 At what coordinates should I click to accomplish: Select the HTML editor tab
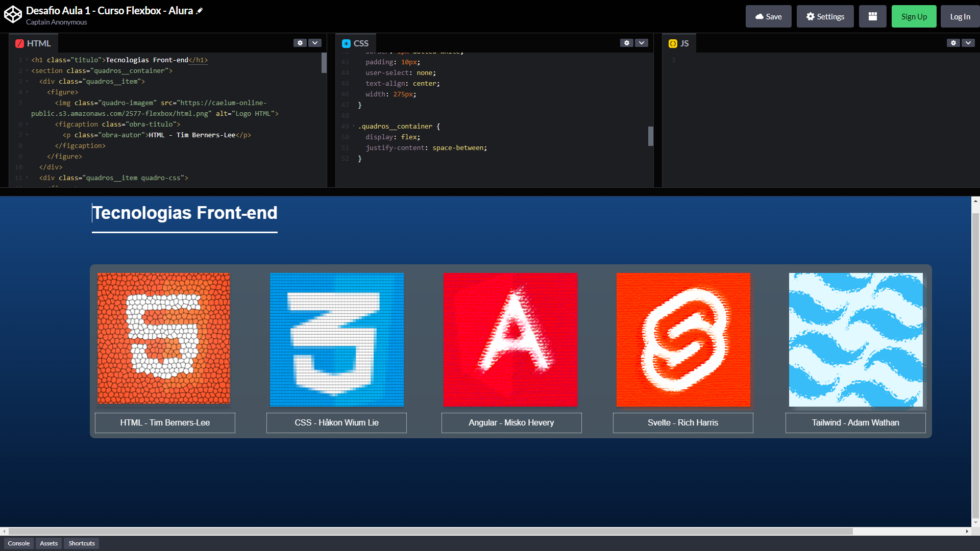(34, 43)
